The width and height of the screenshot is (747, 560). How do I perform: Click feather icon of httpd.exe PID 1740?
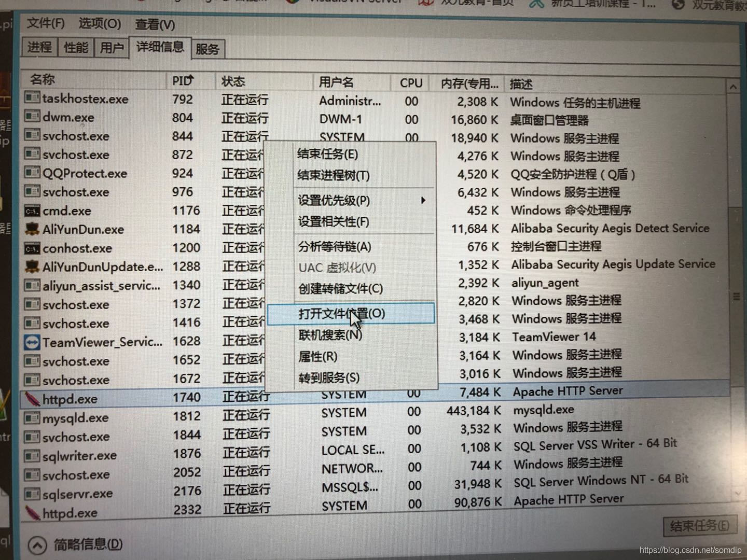[x=32, y=399]
